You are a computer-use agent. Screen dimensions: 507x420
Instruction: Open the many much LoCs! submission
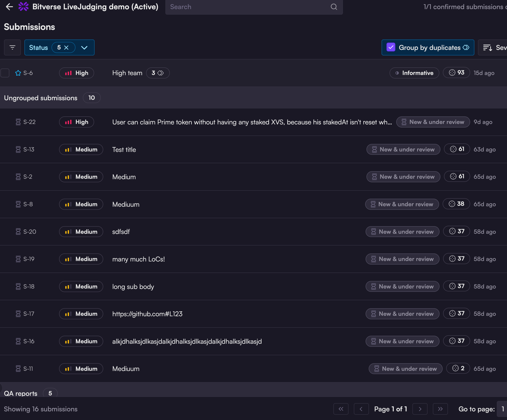138,259
